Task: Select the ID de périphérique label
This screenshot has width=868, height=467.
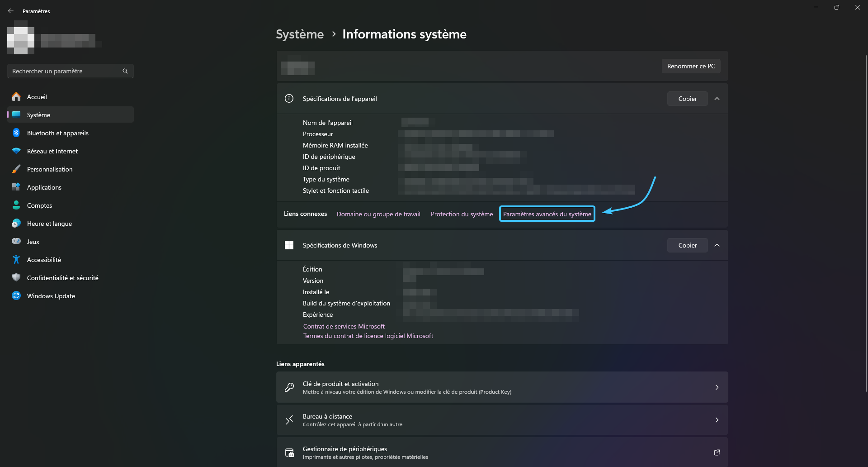Action: [329, 157]
